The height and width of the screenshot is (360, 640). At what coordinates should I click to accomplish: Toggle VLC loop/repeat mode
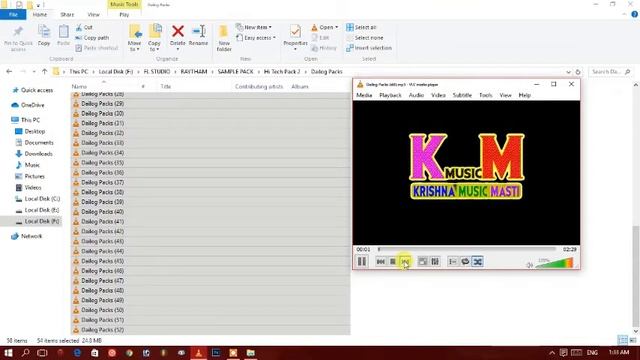pyautogui.click(x=465, y=262)
